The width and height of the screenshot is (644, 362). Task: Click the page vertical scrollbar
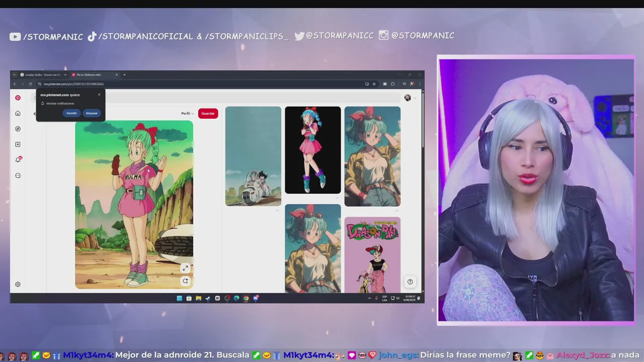(423, 121)
